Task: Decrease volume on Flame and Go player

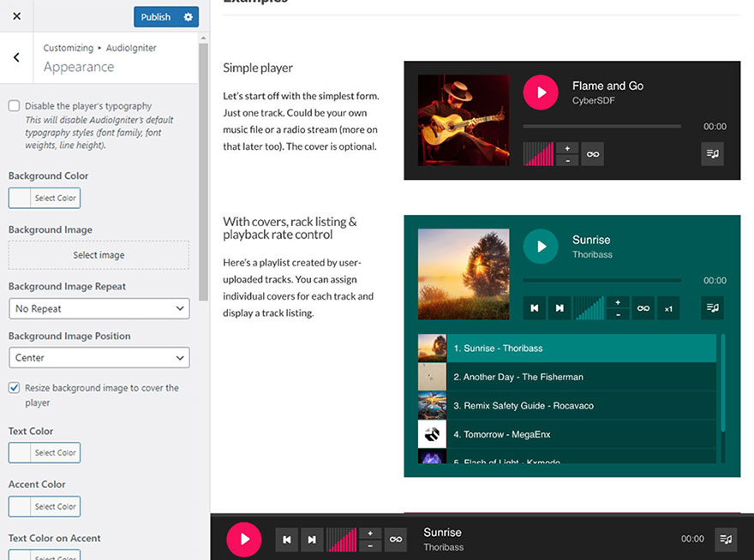Action: click(x=567, y=160)
